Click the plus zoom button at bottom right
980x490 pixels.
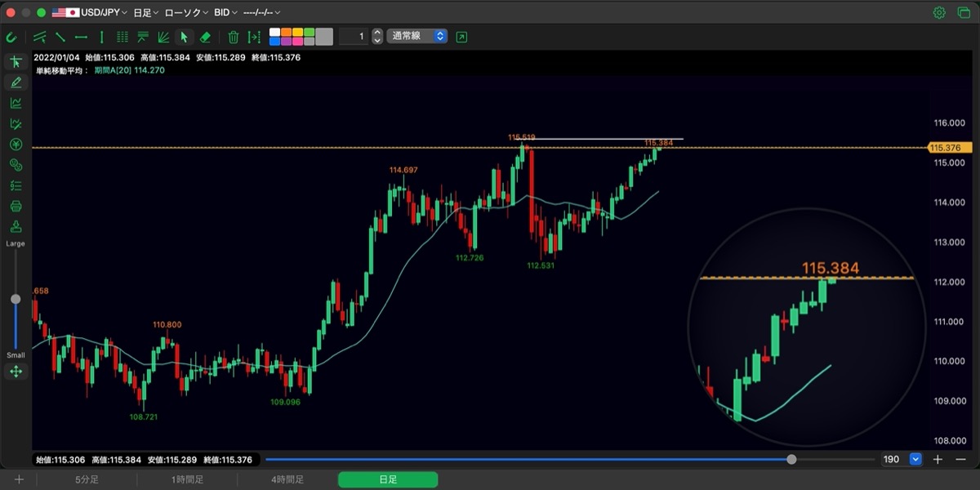tap(938, 460)
